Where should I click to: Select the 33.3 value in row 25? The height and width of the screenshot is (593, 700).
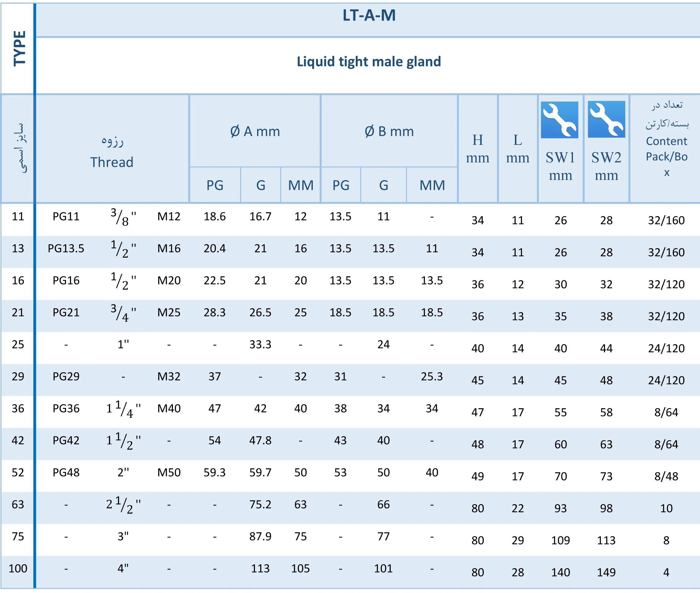[260, 344]
